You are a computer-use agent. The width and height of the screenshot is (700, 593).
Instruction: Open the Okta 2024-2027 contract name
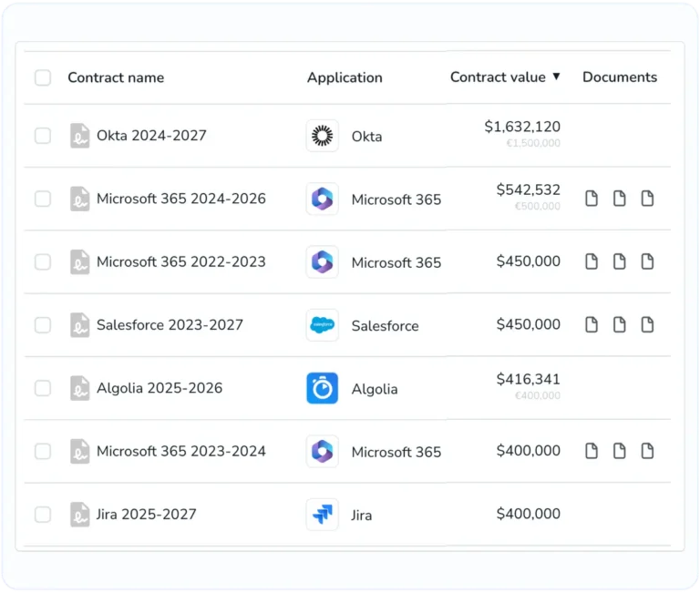click(152, 135)
